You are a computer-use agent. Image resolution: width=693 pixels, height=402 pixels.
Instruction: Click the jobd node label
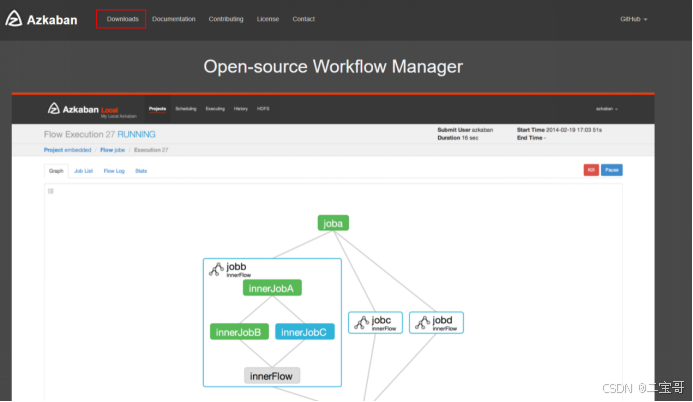(x=442, y=320)
